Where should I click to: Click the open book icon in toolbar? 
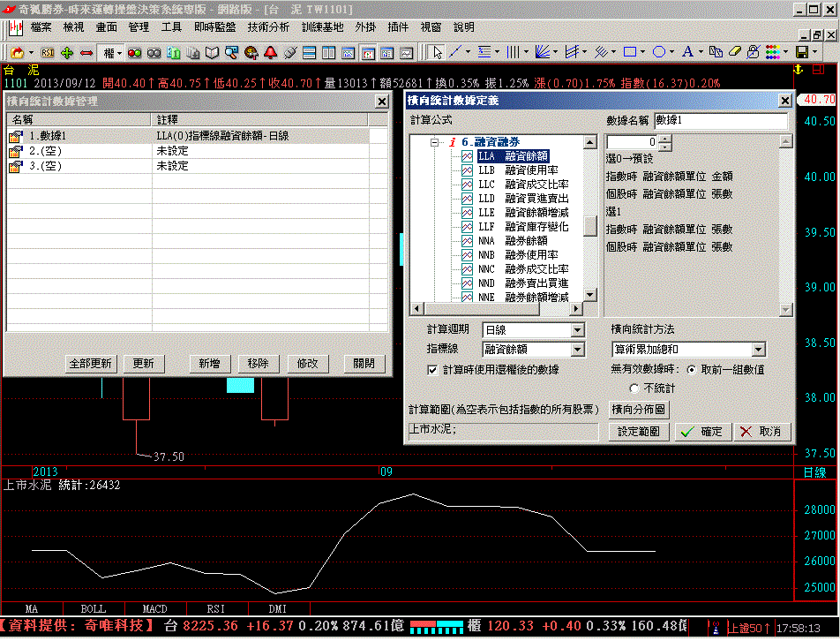click(212, 52)
